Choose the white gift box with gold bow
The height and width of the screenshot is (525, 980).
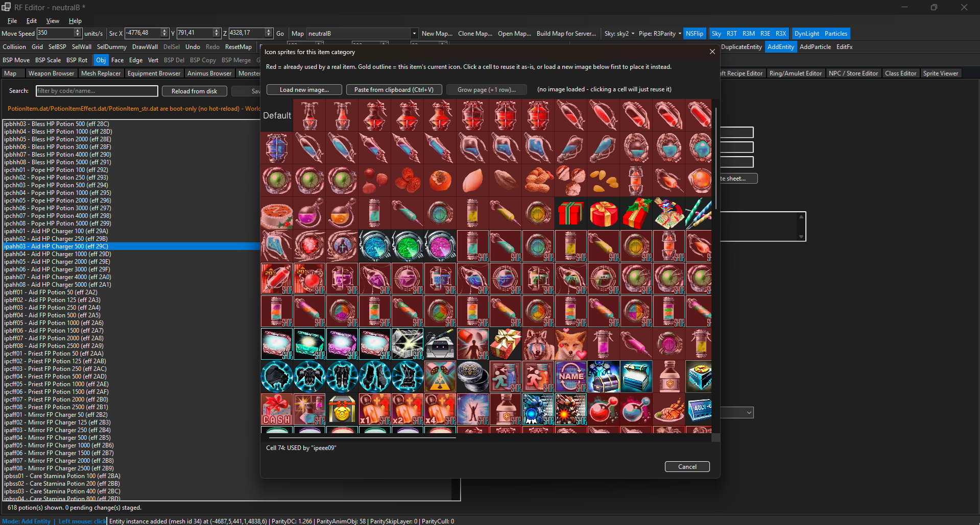(506, 344)
